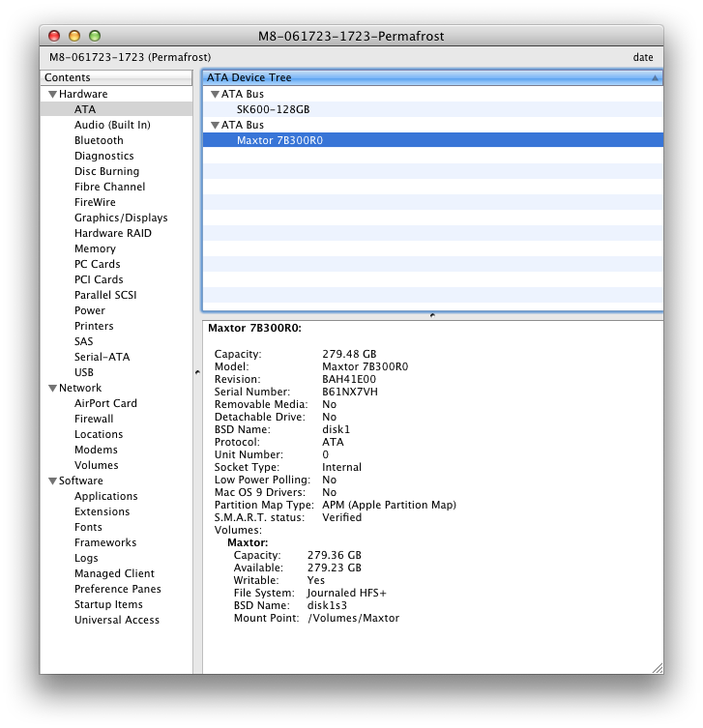Screen dimensions: 703x728
Task: Collapse the first ATA Bus node
Action: tap(215, 95)
